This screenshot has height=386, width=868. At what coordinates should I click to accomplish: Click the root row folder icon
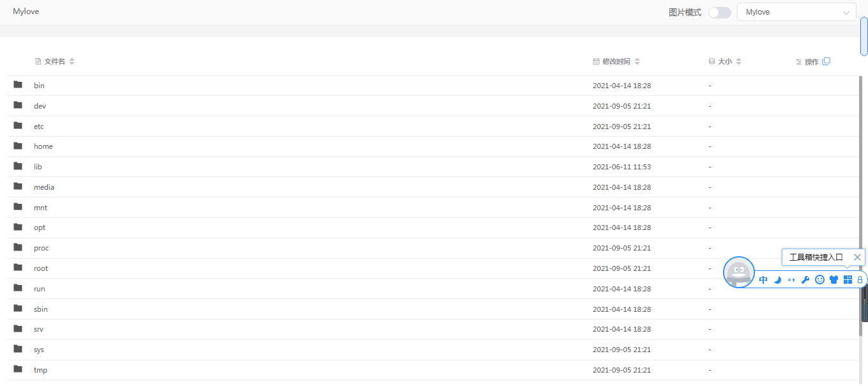coord(18,267)
